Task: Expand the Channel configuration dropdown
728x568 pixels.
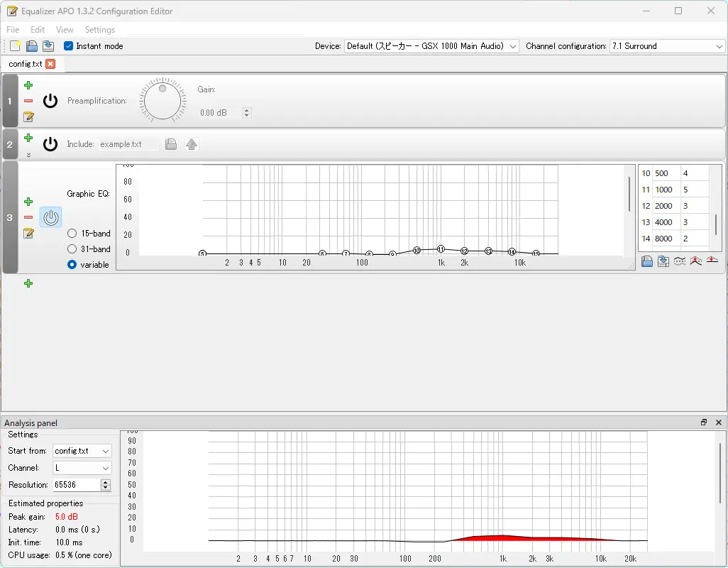Action: click(x=667, y=46)
